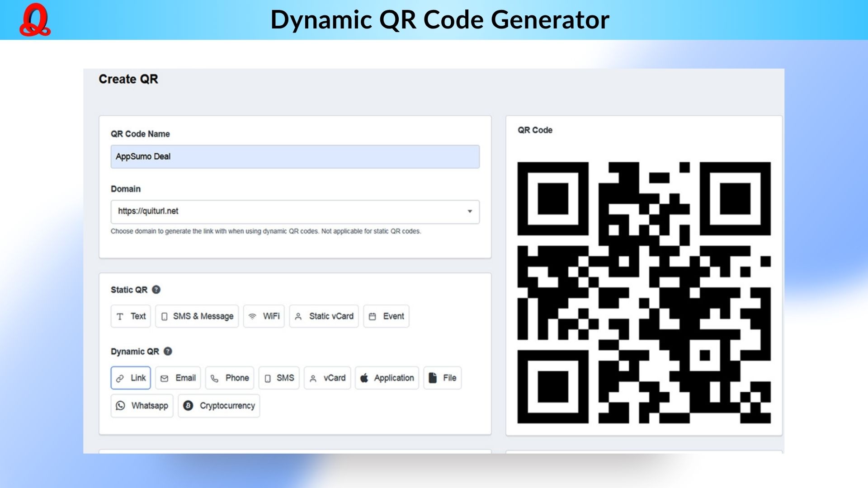Choose Static vCard option

coord(324,316)
